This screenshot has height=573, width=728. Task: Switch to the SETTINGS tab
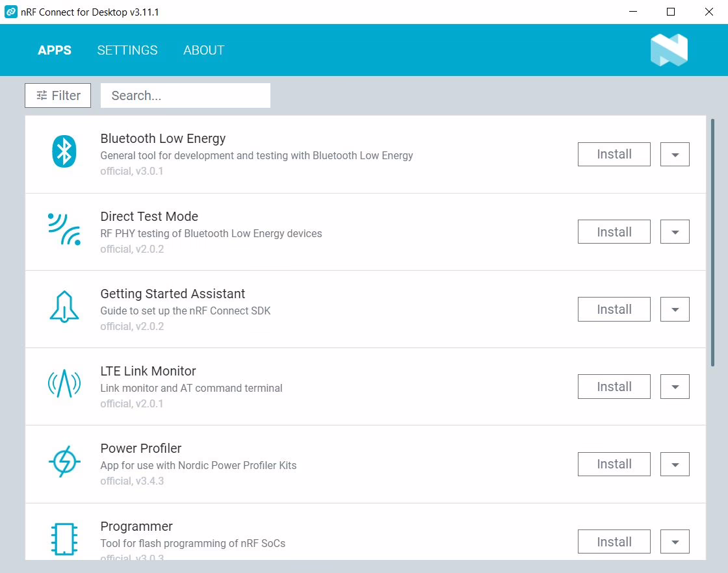(x=127, y=50)
